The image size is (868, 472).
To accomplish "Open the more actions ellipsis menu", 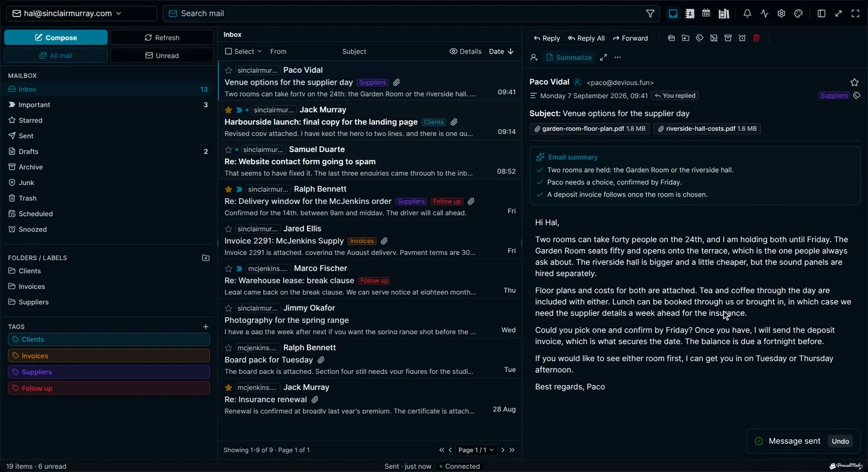I will tap(617, 58).
